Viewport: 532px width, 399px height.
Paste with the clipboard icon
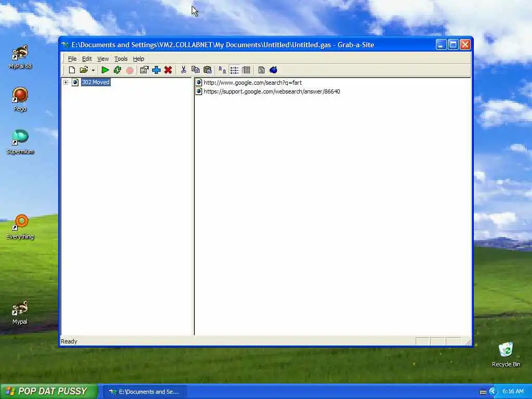coord(208,70)
